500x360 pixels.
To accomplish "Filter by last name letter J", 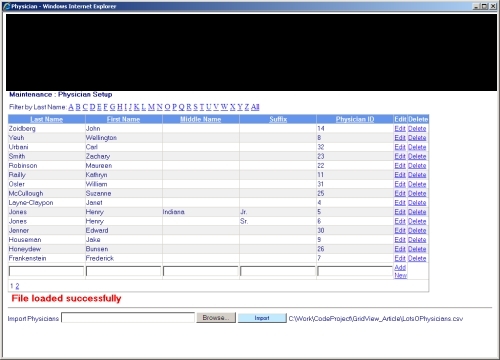I will 130,107.
